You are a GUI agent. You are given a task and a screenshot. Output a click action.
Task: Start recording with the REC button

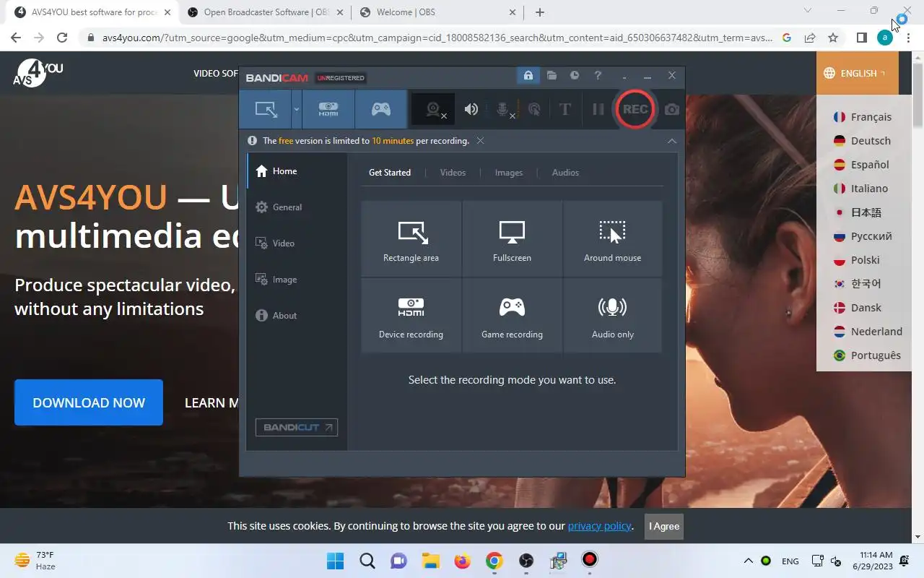tap(635, 109)
